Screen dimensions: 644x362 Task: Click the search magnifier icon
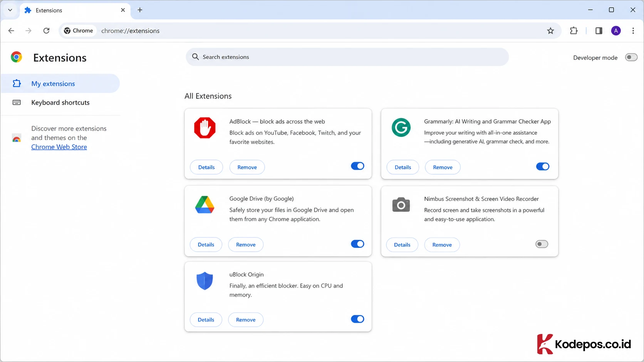coord(196,57)
